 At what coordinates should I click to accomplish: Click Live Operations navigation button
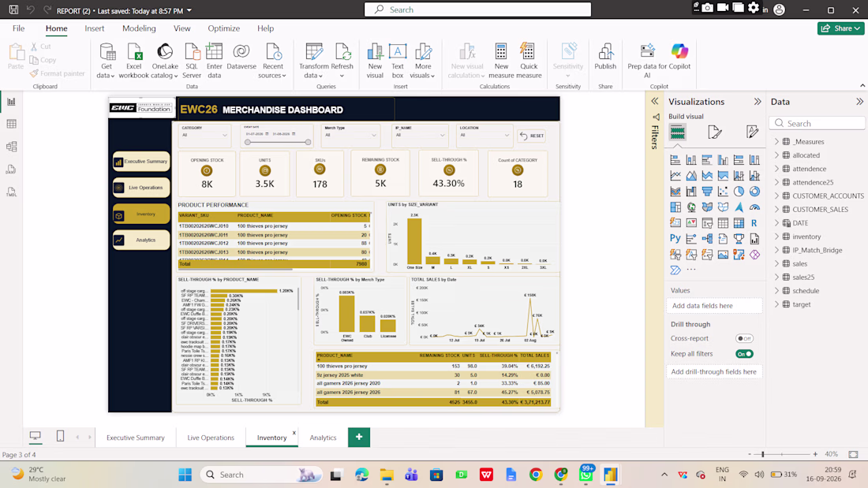pyautogui.click(x=141, y=188)
